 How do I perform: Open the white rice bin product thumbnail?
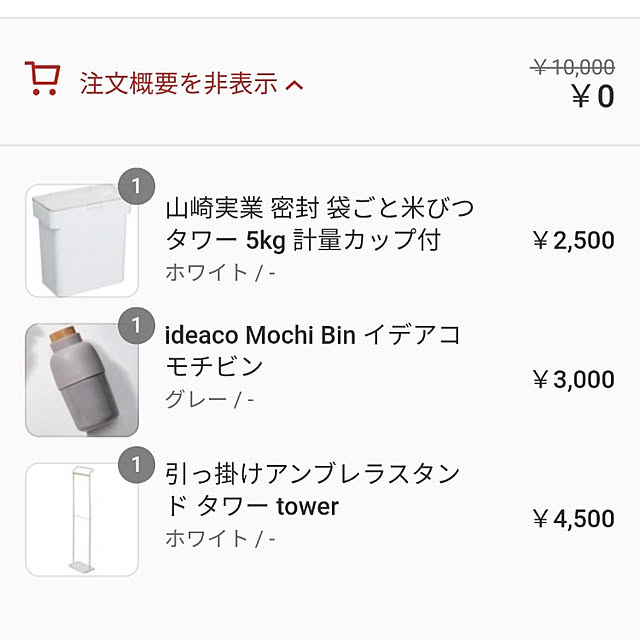point(82,241)
